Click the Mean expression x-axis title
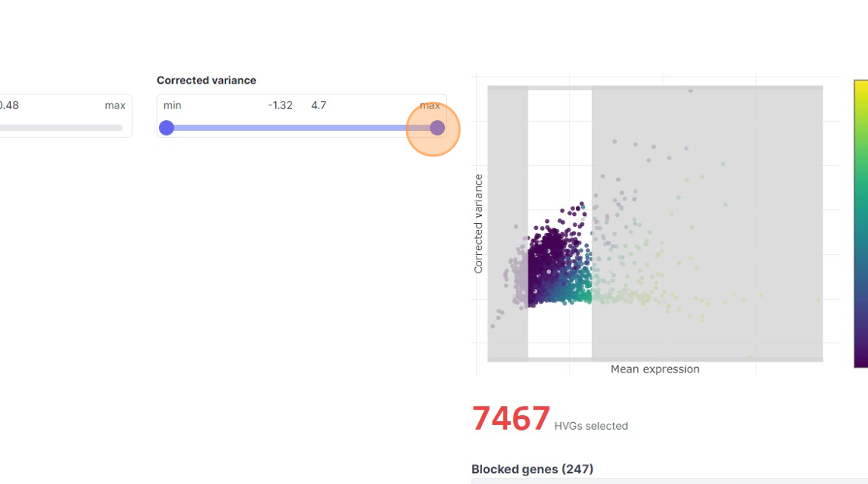This screenshot has width=868, height=484. [x=655, y=369]
